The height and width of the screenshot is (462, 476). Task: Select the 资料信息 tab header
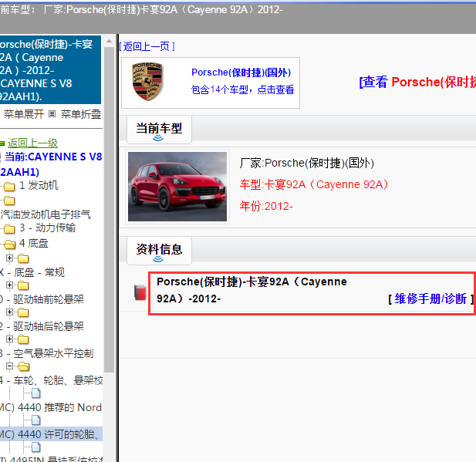click(x=159, y=250)
